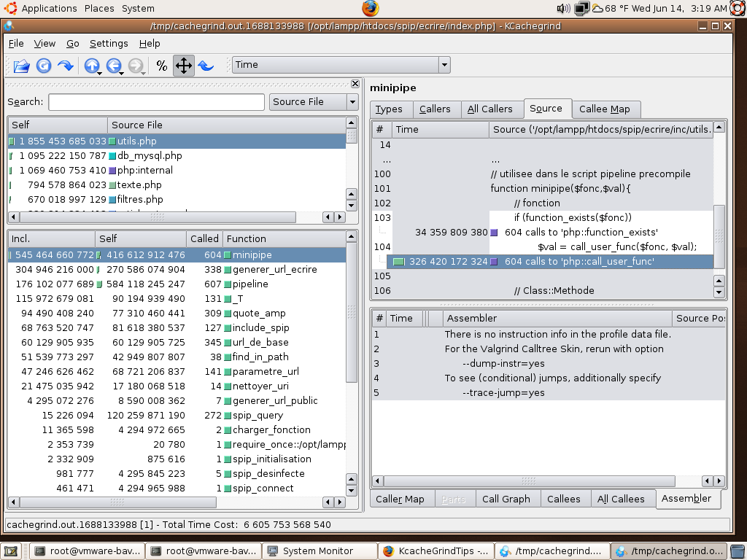Select the find_in_path function row
The height and width of the screenshot is (560, 747).
(x=177, y=357)
